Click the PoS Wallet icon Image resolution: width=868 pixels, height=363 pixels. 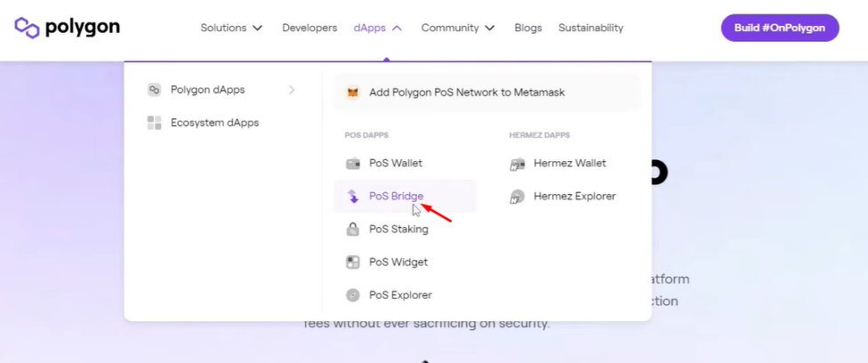pos(353,164)
